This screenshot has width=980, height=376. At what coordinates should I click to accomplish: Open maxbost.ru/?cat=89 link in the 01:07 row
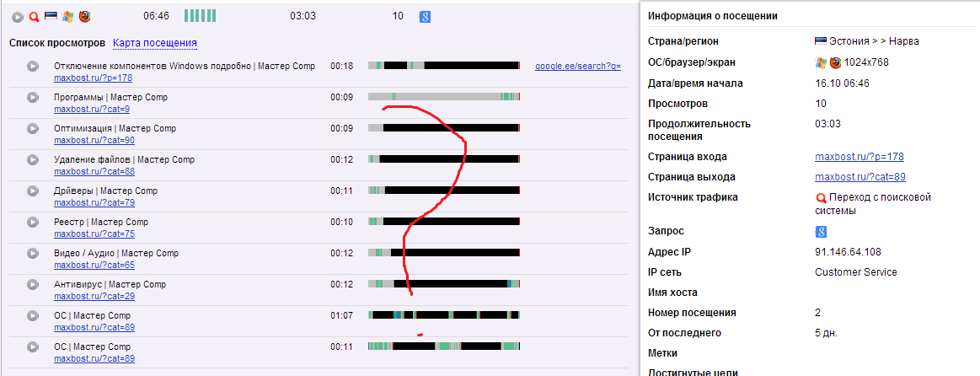94,327
